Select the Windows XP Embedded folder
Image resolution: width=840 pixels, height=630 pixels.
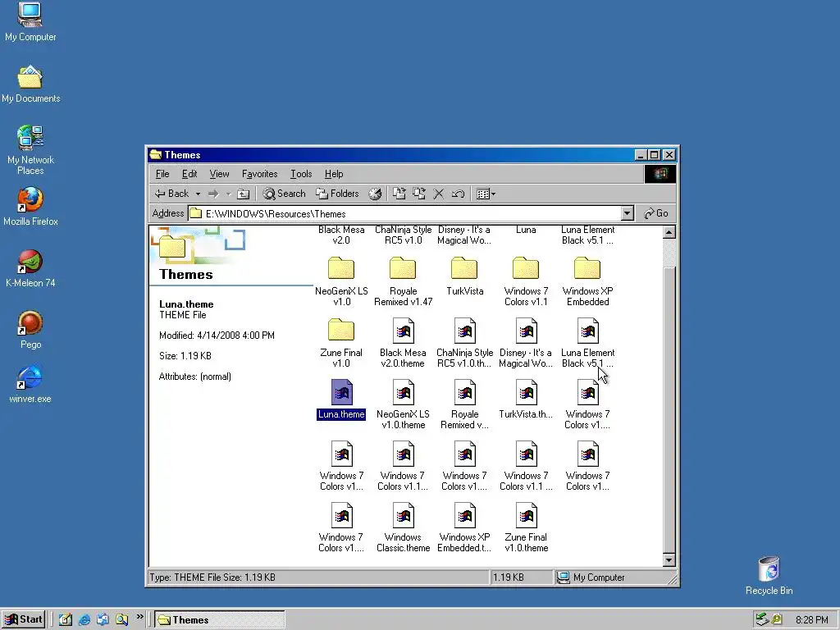point(587,282)
